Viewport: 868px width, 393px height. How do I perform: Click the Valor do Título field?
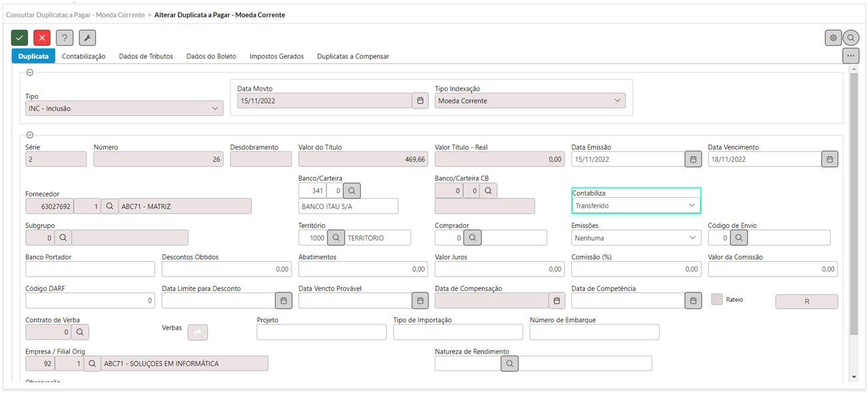pos(363,159)
